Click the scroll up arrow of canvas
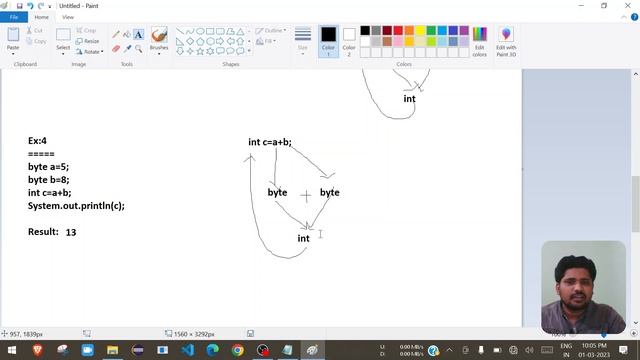The image size is (640, 360). click(636, 74)
